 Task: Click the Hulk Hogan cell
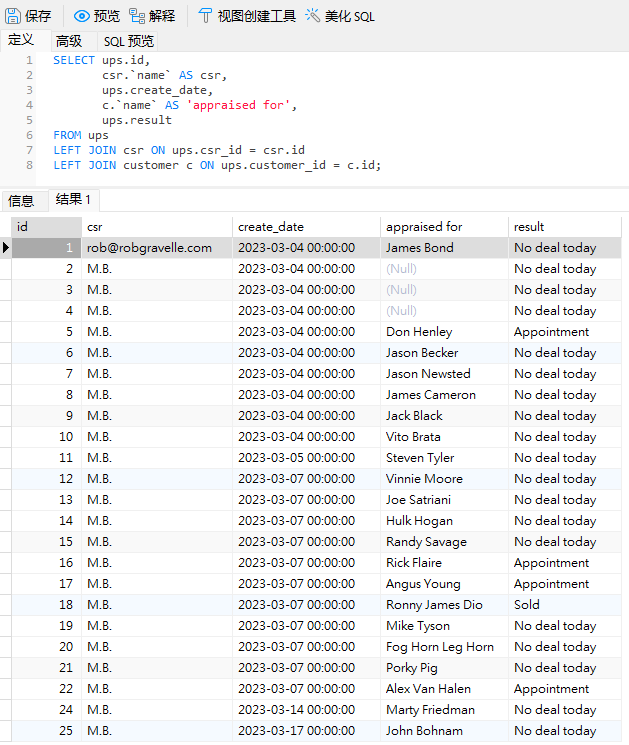pos(444,521)
